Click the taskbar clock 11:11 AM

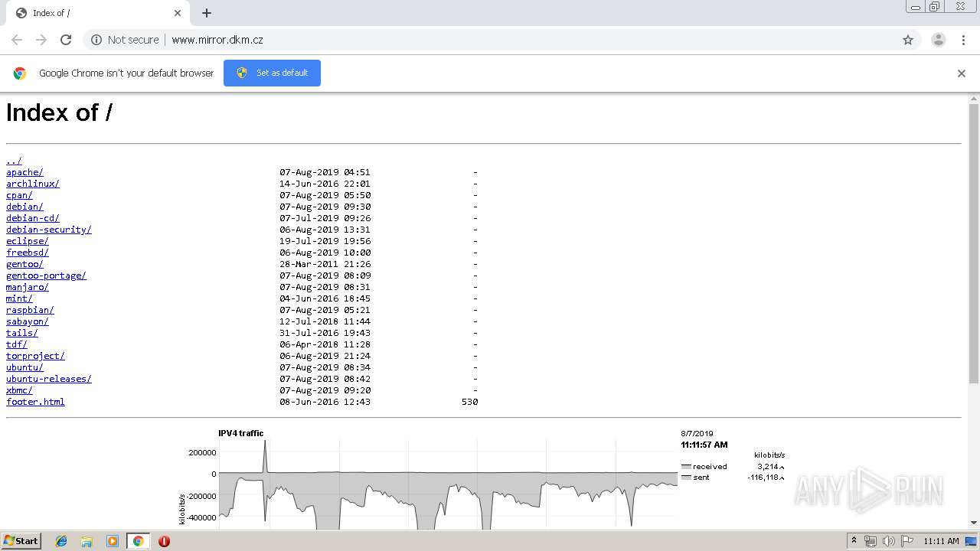coord(941,541)
